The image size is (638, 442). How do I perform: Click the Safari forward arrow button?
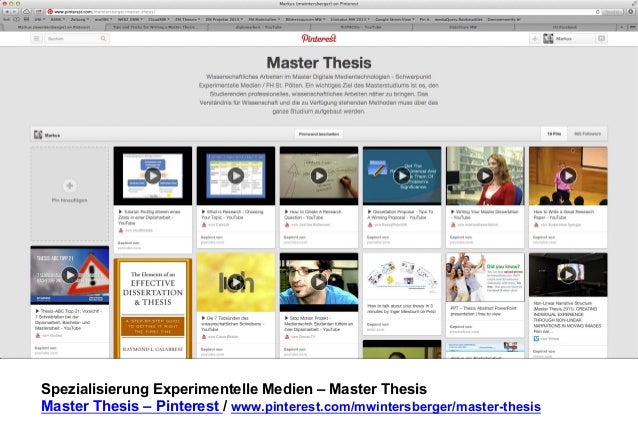tap(14, 12)
